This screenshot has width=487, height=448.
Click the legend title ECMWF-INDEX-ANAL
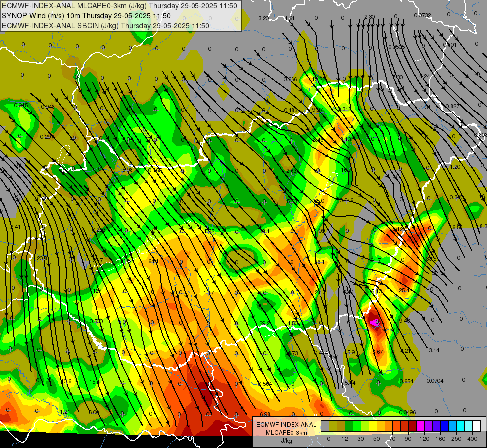pos(286,425)
